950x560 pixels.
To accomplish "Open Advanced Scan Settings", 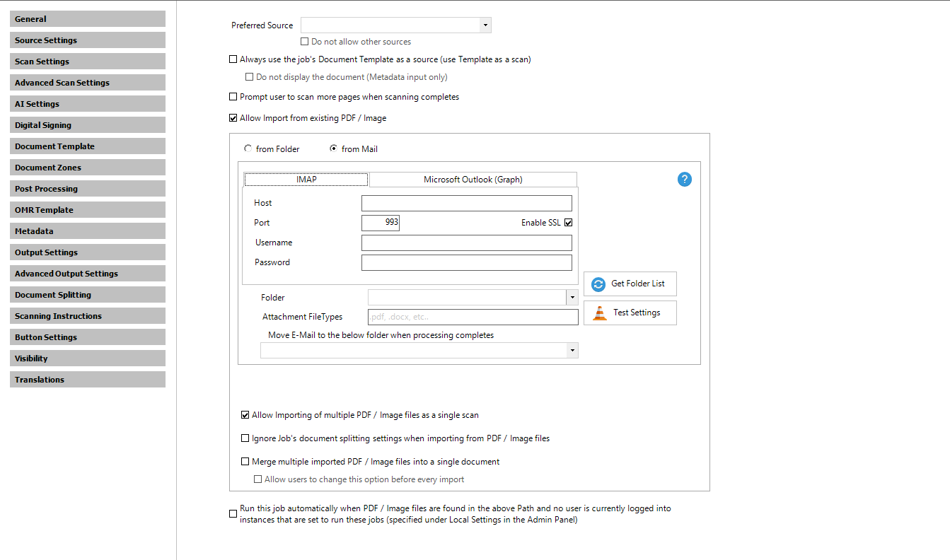I will pos(88,83).
